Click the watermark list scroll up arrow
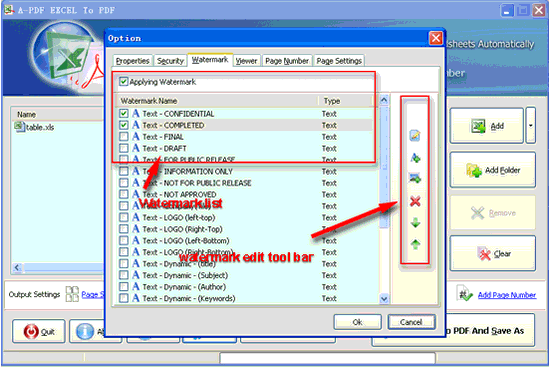Screen dimensions: 550x367 tap(384, 100)
